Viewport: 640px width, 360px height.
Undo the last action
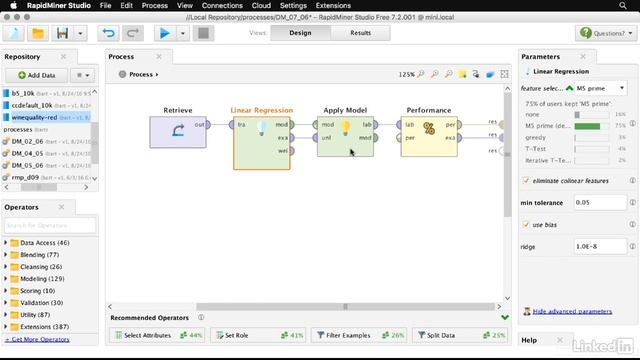[108, 33]
